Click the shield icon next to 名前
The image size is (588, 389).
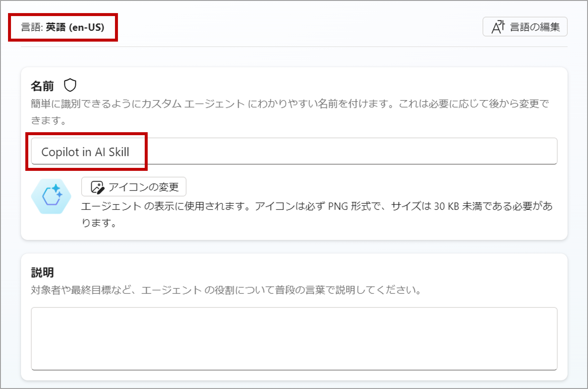(71, 85)
